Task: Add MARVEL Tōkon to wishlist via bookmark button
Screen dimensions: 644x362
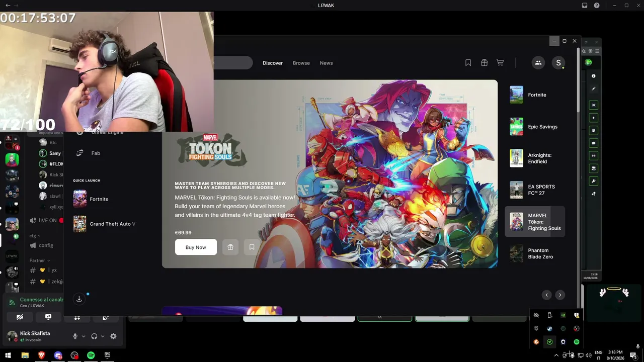Action: tap(252, 247)
